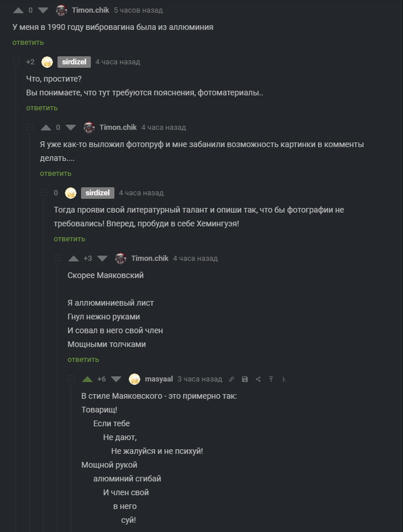The width and height of the screenshot is (403, 532).
Task: Collapse masyaal's comment thread
Action: coord(71,379)
